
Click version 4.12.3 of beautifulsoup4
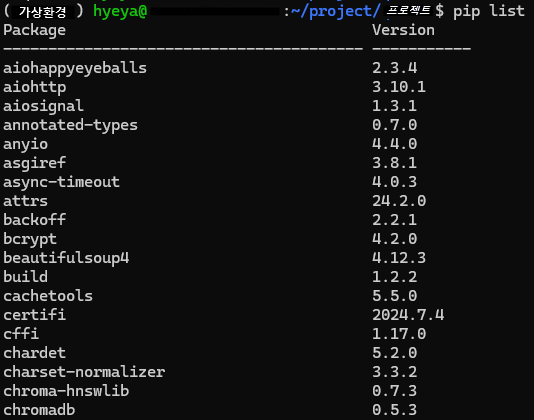click(x=399, y=258)
